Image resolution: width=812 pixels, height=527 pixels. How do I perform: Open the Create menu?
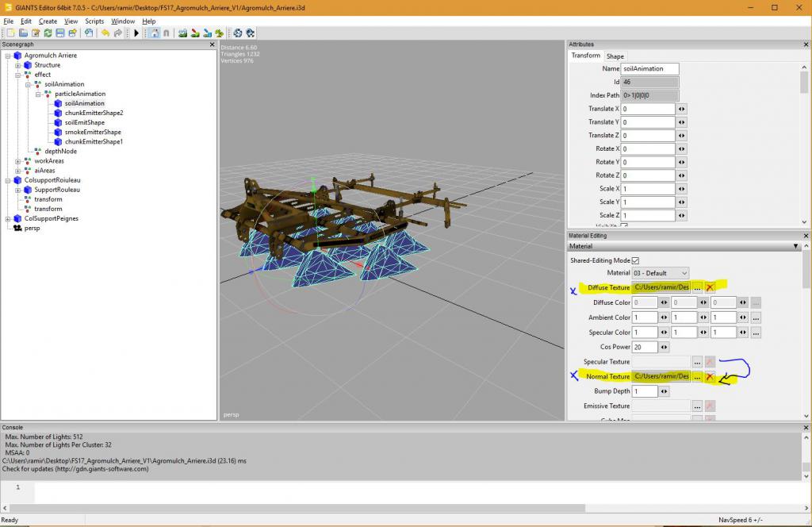click(x=48, y=21)
